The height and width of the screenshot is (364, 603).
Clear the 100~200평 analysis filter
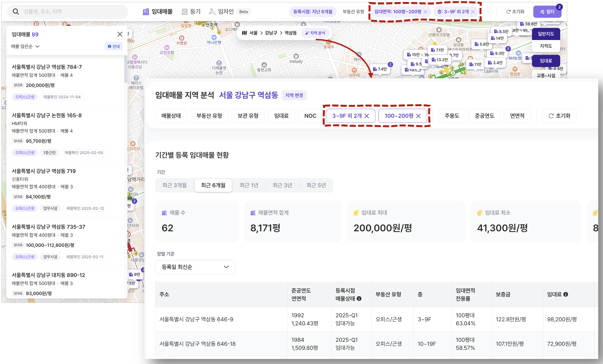[x=418, y=116]
